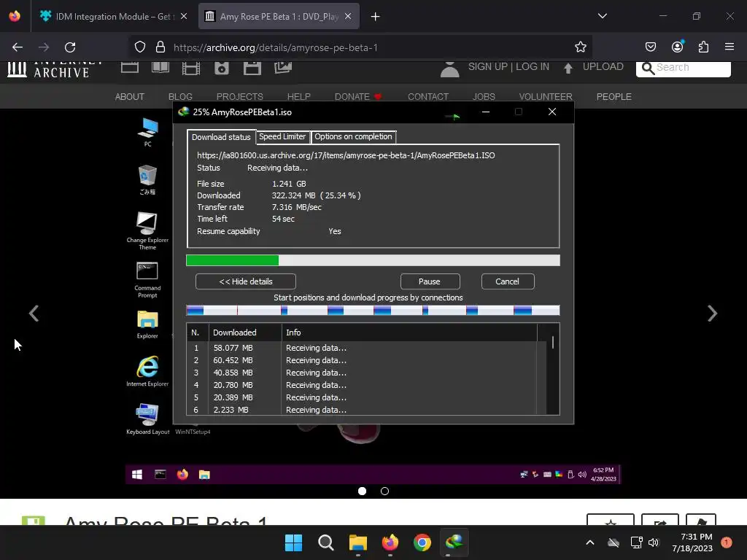
Task: Close the Amy Rose PE Beta tab
Action: click(x=348, y=16)
